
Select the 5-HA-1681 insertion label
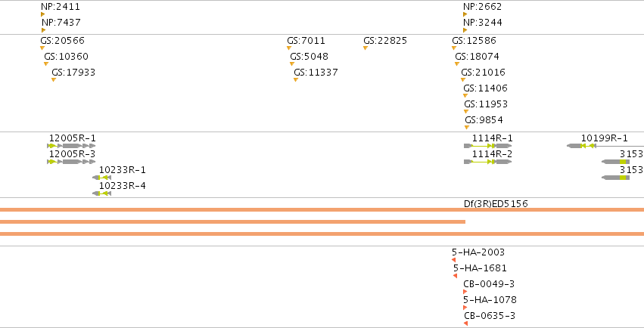click(x=480, y=268)
